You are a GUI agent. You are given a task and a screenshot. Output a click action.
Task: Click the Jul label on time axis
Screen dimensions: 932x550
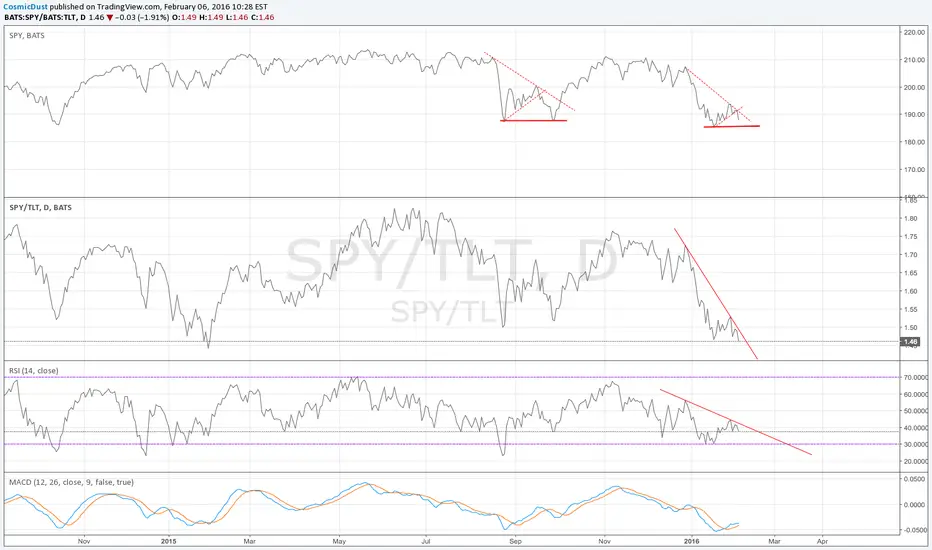426,542
